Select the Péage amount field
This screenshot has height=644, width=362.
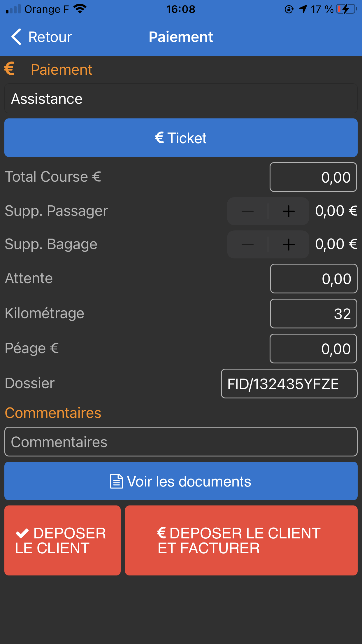pyautogui.click(x=313, y=349)
